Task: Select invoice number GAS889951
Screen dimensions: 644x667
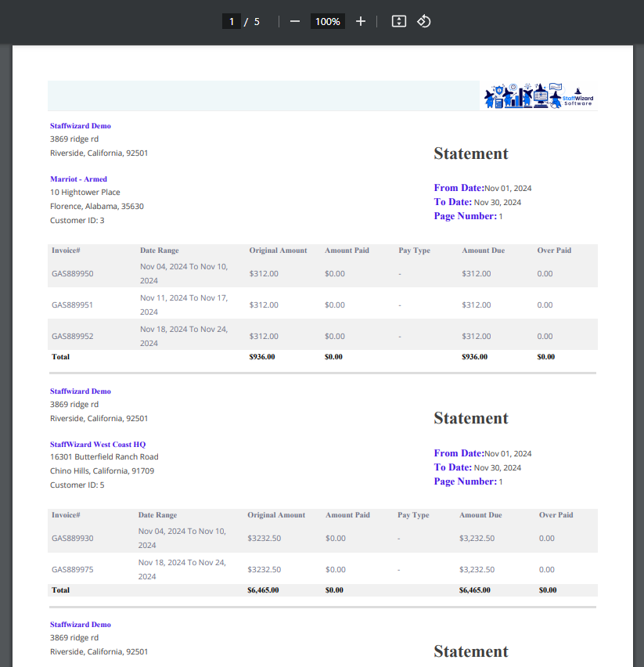Action: click(x=73, y=305)
